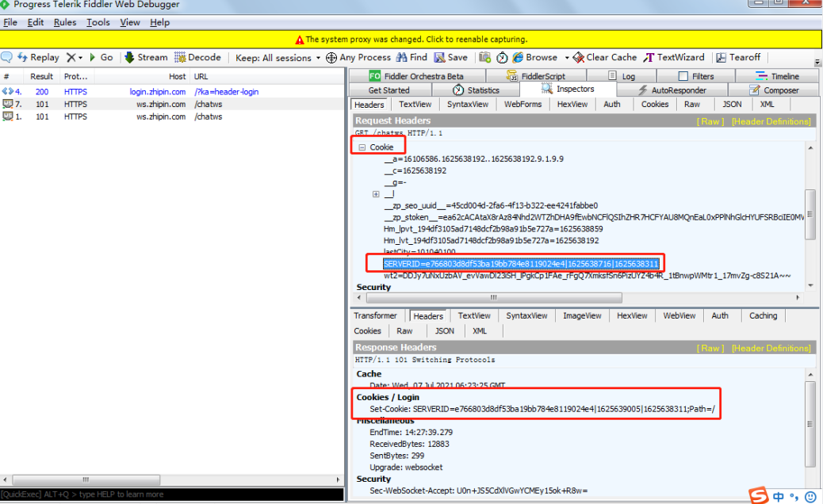Open the Remove sessions dropdown arrow

click(x=80, y=58)
